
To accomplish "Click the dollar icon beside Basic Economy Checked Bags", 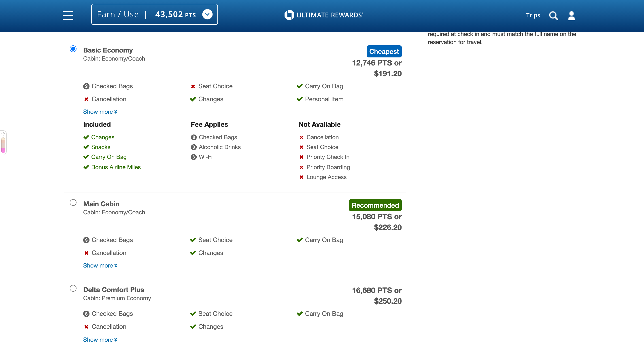I will (86, 86).
